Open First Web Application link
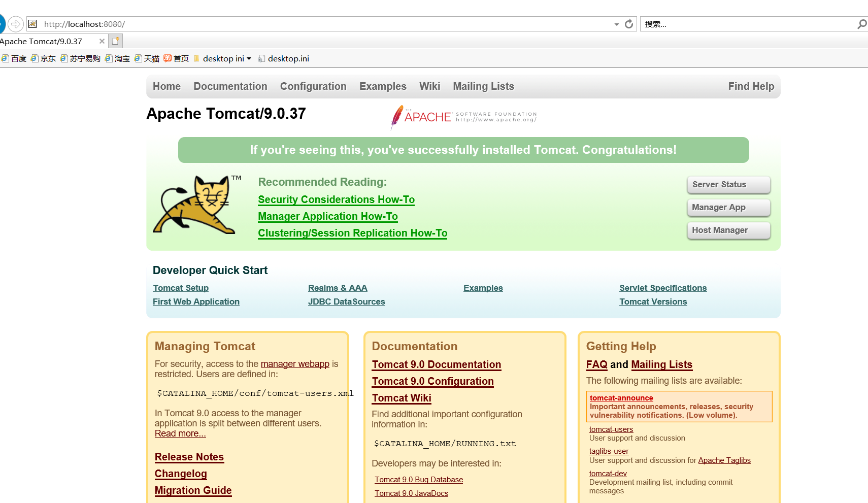Image resolution: width=868 pixels, height=503 pixels. click(196, 301)
